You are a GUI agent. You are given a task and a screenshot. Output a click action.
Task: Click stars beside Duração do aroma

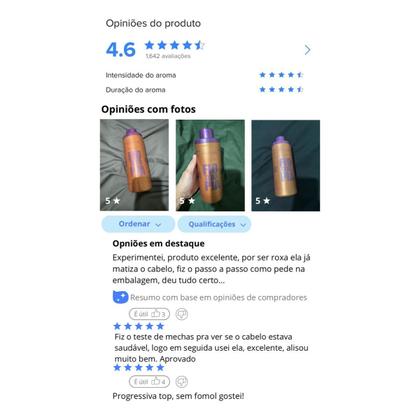pos(281,89)
